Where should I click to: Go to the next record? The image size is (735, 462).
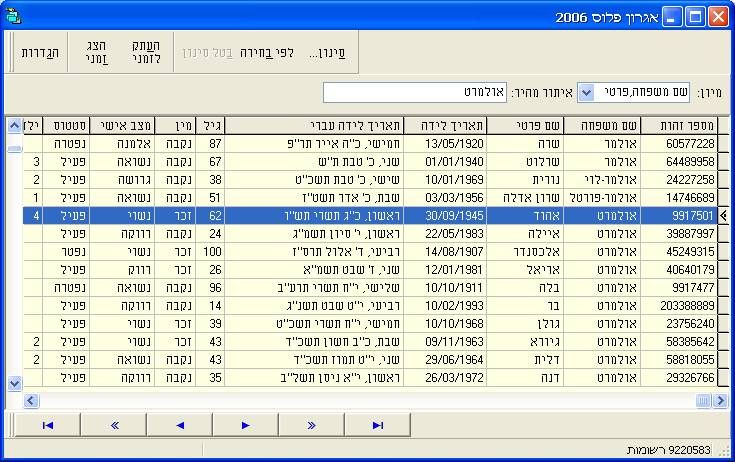pos(245,425)
